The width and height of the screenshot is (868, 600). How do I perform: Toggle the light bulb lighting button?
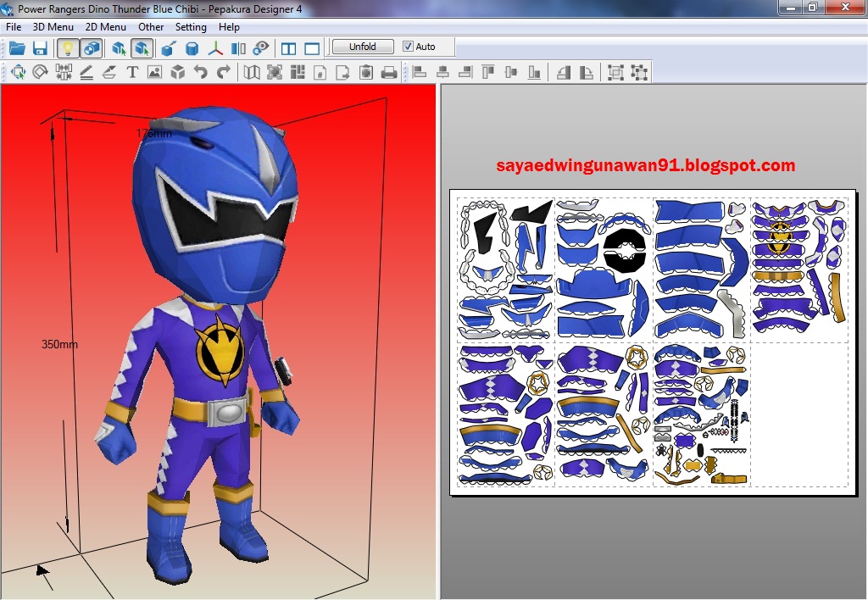point(68,48)
